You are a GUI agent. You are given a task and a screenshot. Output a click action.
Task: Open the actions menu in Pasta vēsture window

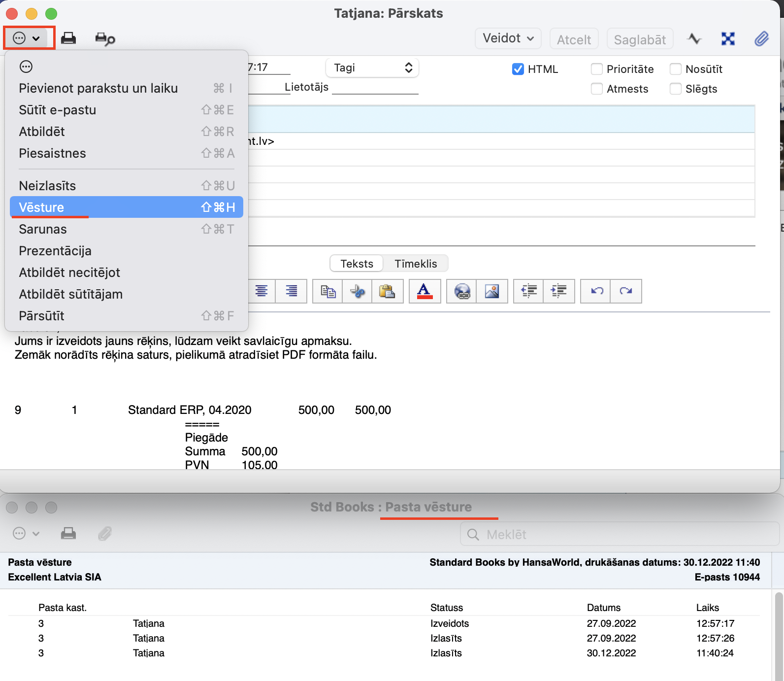(26, 534)
